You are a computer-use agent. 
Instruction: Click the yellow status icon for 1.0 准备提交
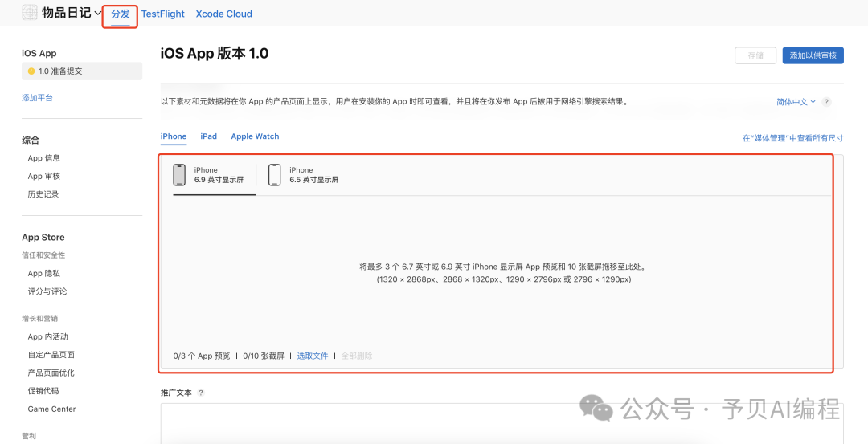31,71
